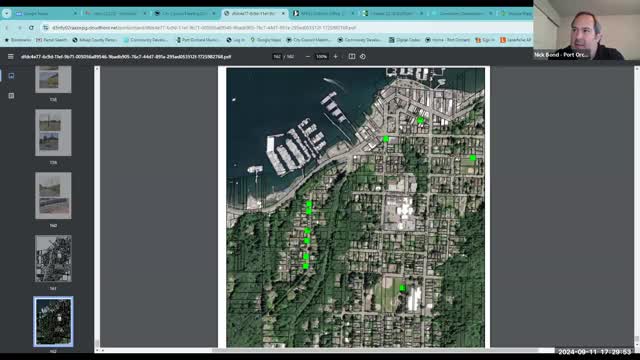This screenshot has height=360, width=640.
Task: Go back to the previous browser page
Action: coord(7,27)
